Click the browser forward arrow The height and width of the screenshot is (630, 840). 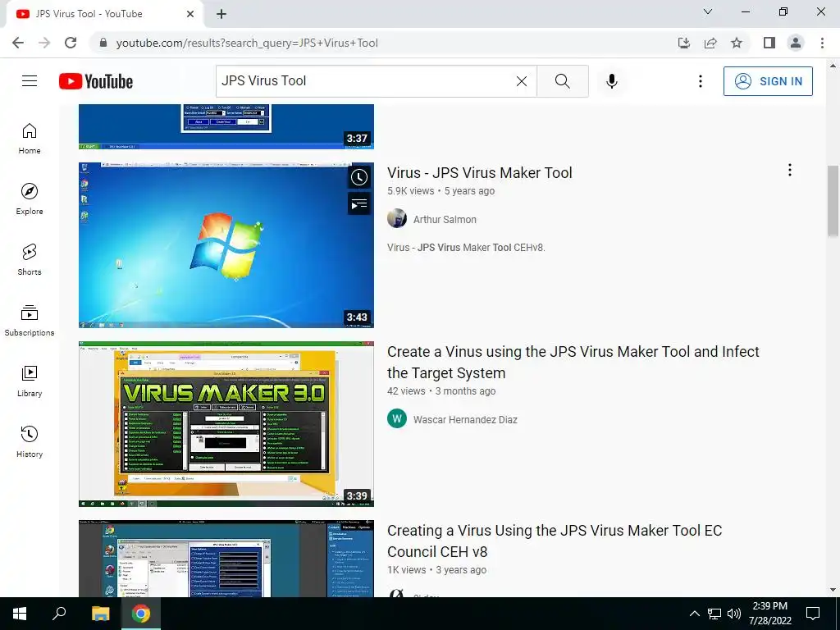pyautogui.click(x=44, y=43)
